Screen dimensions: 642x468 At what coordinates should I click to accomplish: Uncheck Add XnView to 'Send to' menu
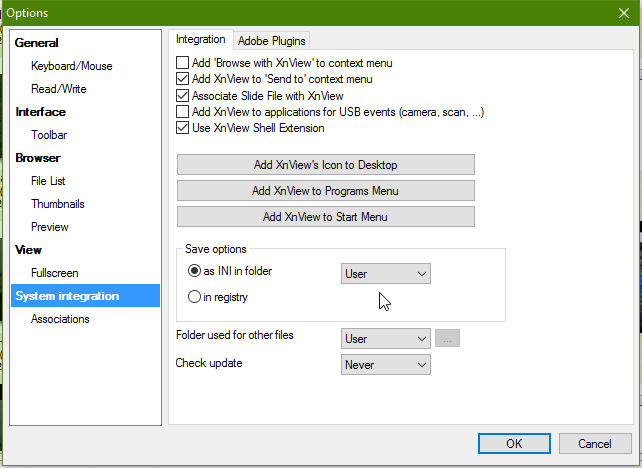182,79
